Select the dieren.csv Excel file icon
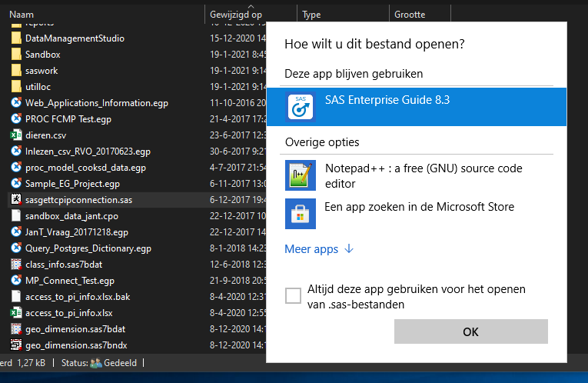The image size is (588, 383). point(15,135)
